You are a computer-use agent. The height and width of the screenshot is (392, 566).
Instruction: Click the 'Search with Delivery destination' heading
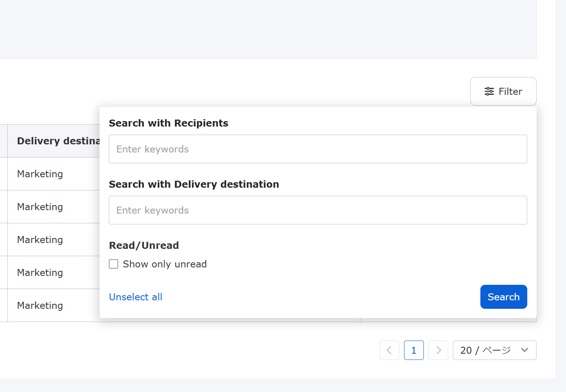coord(194,184)
